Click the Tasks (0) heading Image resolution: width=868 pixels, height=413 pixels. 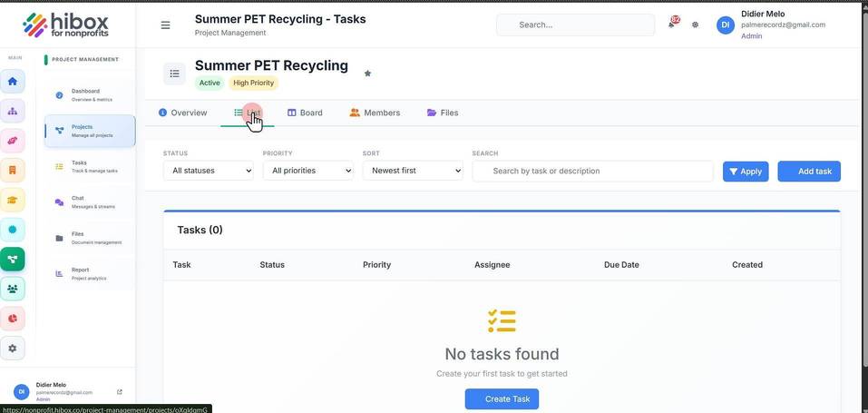click(x=200, y=230)
